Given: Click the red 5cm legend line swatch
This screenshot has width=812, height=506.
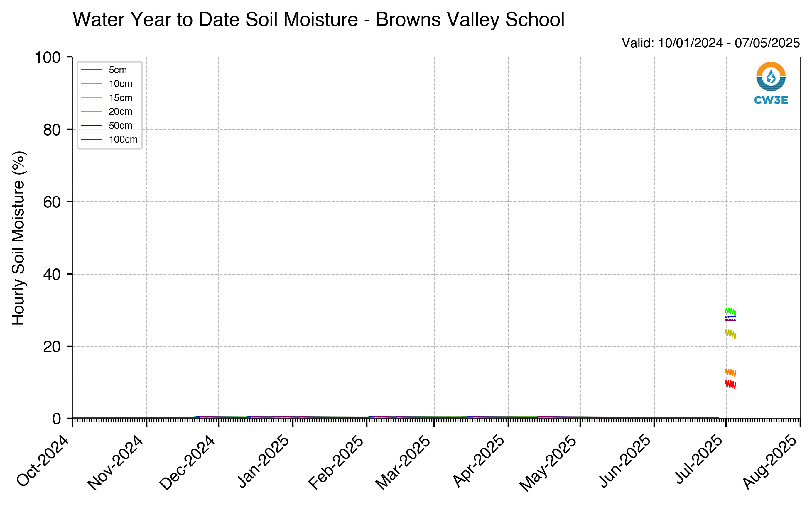Looking at the screenshot, I should [x=91, y=70].
